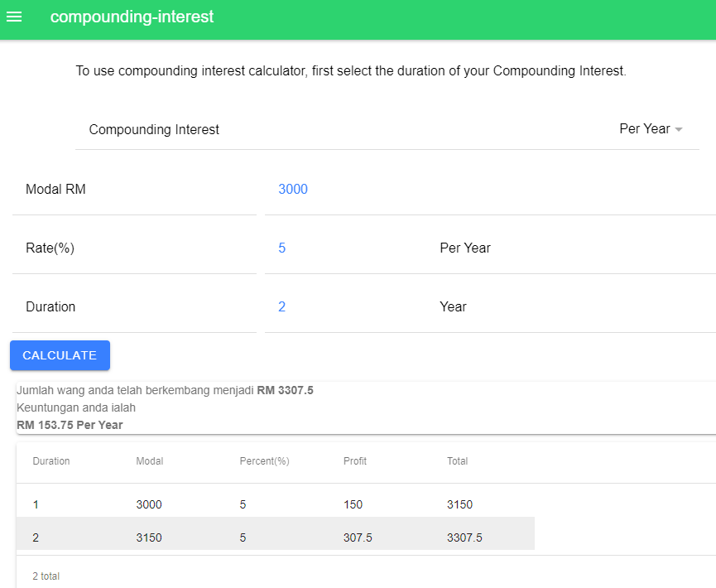Click the Profit value 307.5 cell
Image resolution: width=716 pixels, height=588 pixels.
pyautogui.click(x=358, y=537)
